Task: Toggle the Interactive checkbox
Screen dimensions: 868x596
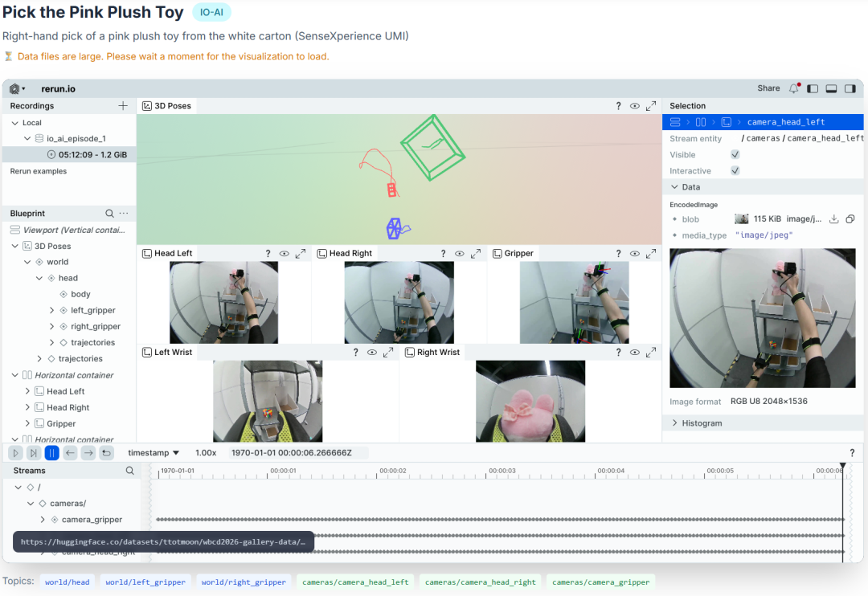Action: coord(735,171)
